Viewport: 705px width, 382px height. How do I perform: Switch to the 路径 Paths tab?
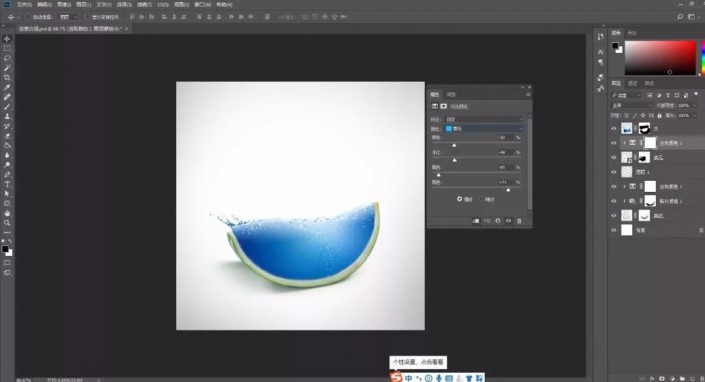pyautogui.click(x=649, y=84)
